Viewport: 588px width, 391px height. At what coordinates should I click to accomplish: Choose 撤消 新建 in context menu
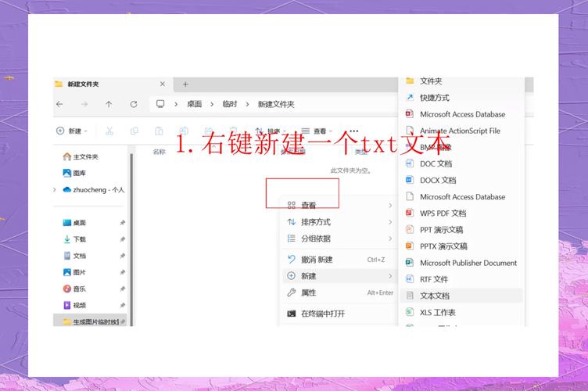(x=339, y=260)
